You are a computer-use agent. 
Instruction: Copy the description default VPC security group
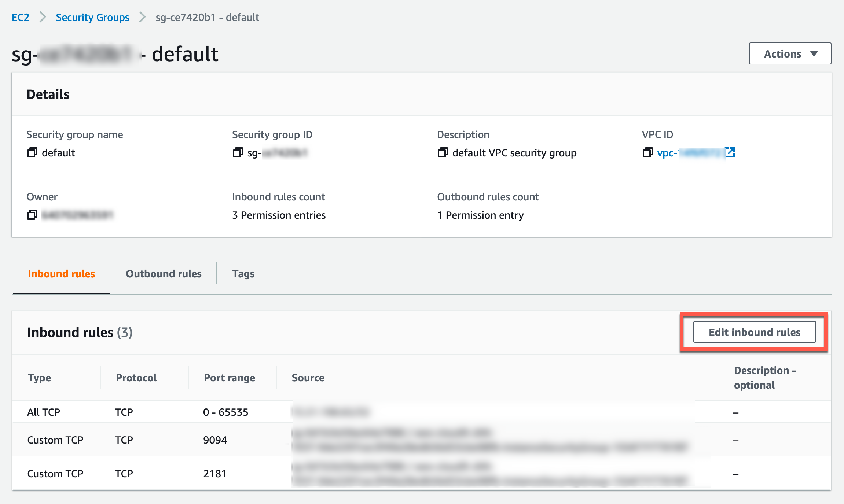[443, 152]
